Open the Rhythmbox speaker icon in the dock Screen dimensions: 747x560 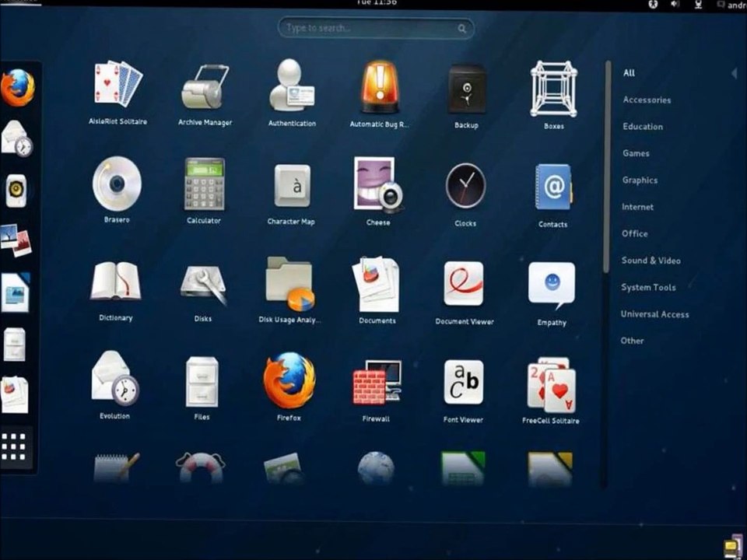click(16, 191)
